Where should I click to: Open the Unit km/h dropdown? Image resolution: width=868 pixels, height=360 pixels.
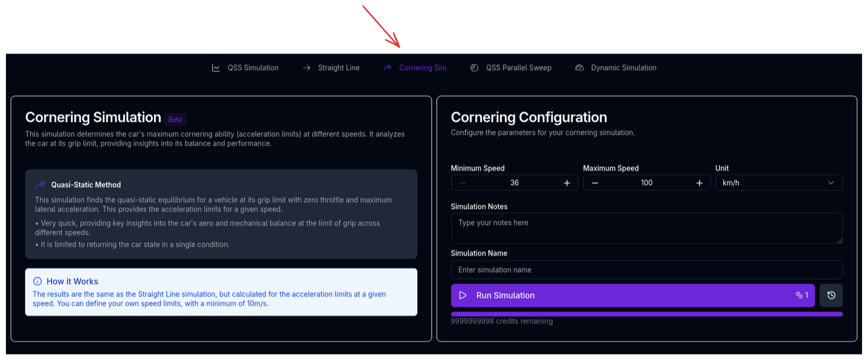779,183
